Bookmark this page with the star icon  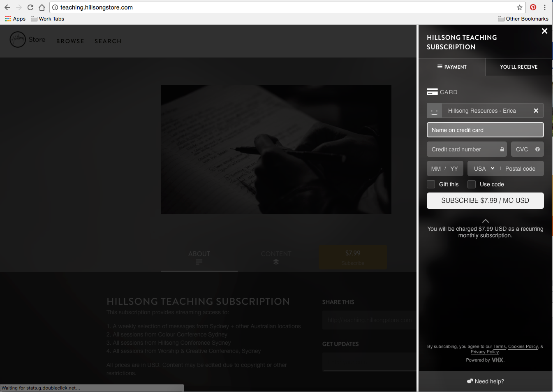(x=520, y=7)
